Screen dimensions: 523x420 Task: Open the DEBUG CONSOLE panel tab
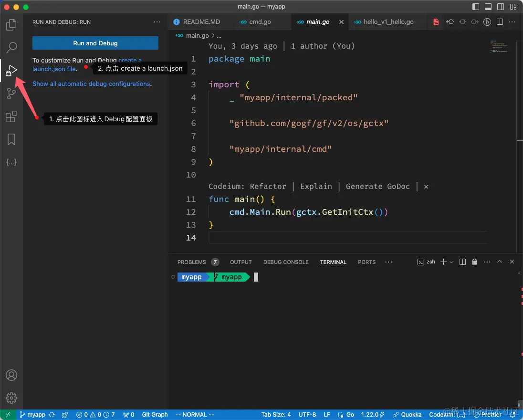click(286, 262)
